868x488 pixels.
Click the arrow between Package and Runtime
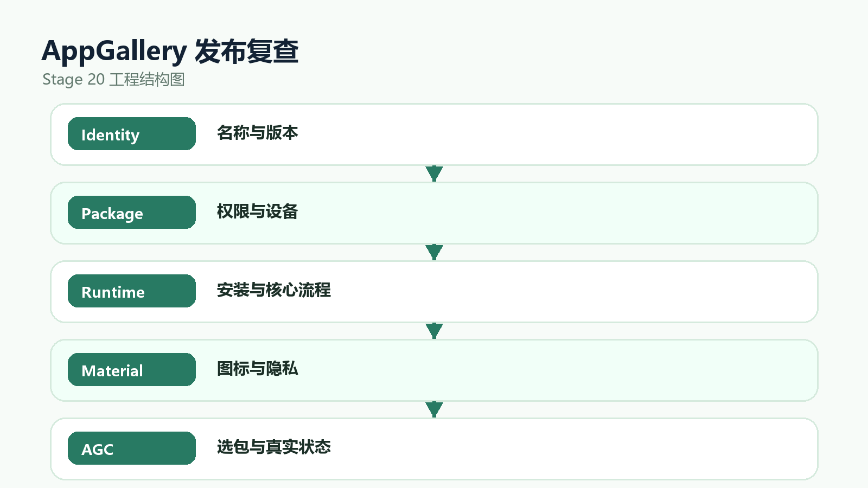pos(434,252)
